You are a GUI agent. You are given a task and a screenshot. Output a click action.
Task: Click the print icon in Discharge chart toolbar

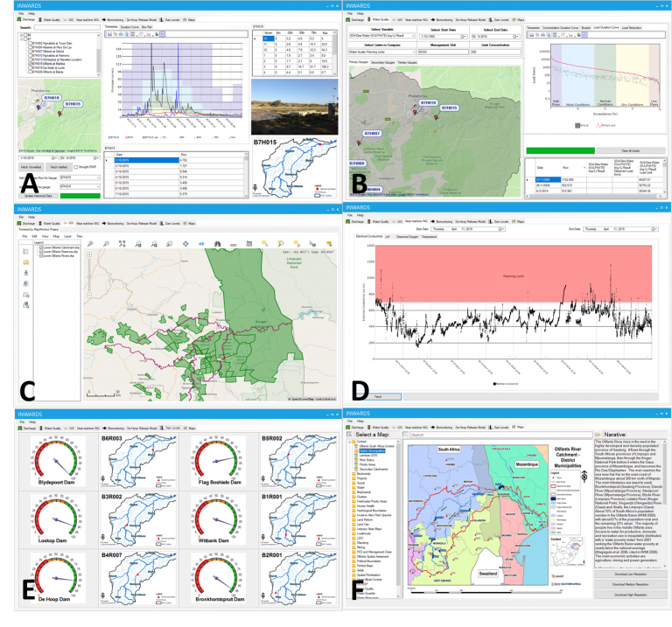point(121,34)
